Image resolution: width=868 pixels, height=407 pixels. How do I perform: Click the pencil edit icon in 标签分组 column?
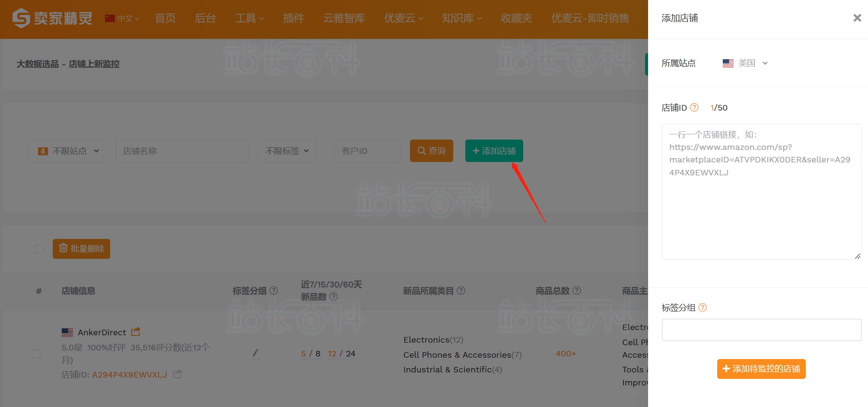click(x=255, y=353)
